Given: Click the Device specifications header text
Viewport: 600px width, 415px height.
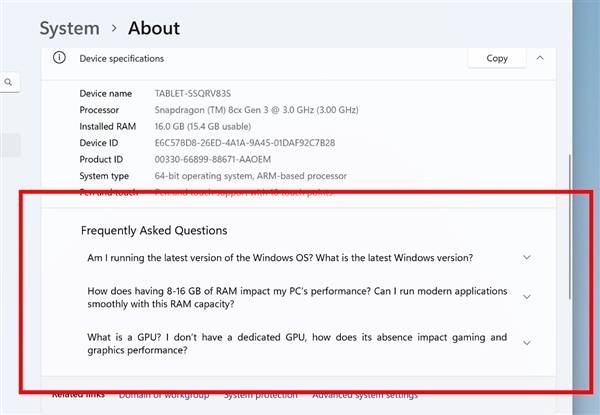Looking at the screenshot, I should tap(122, 58).
